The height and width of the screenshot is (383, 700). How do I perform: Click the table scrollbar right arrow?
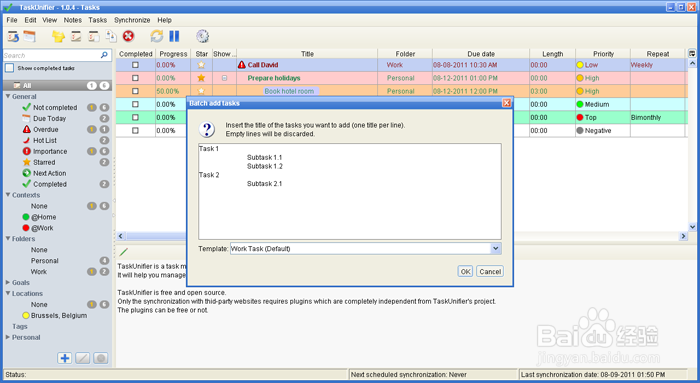683,236
